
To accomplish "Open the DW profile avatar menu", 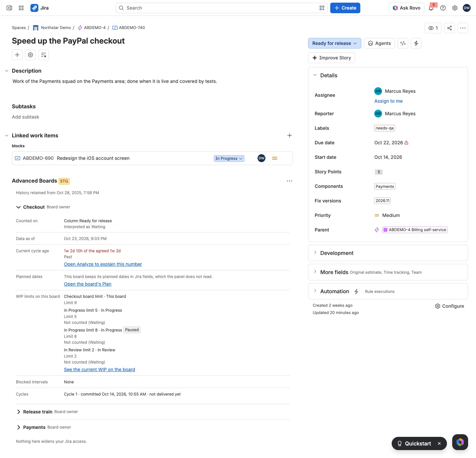I will click(x=467, y=8).
